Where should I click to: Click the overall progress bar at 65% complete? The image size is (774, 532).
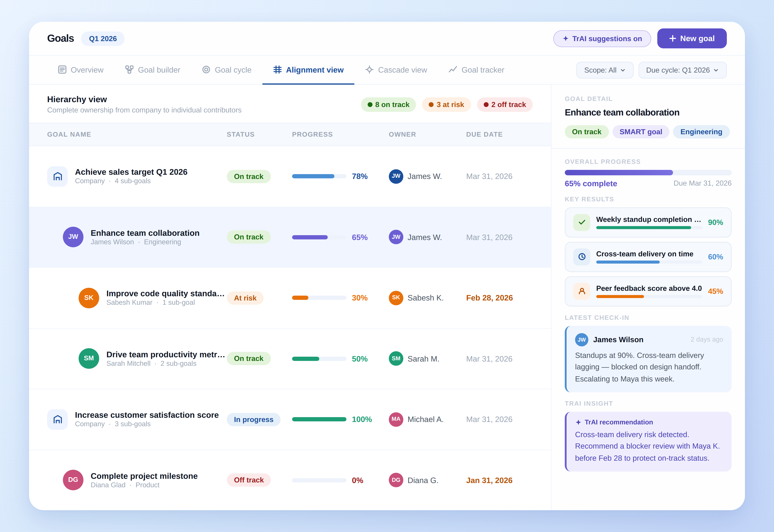648,173
